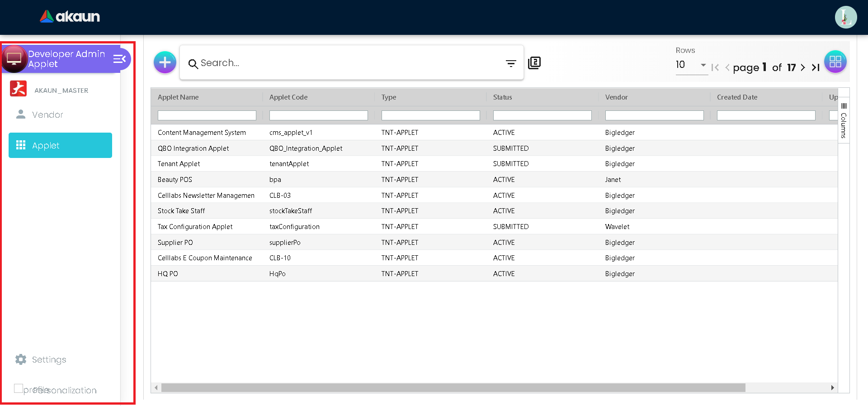Viewport: 868px width, 406px height.
Task: Expand the Columns side panel
Action: point(844,120)
